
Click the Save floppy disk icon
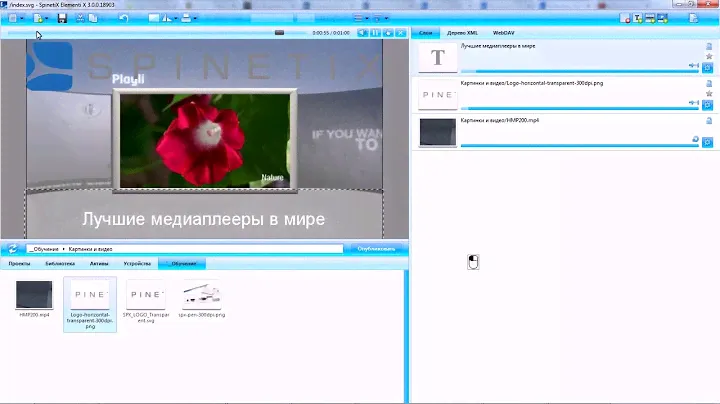pyautogui.click(x=62, y=18)
